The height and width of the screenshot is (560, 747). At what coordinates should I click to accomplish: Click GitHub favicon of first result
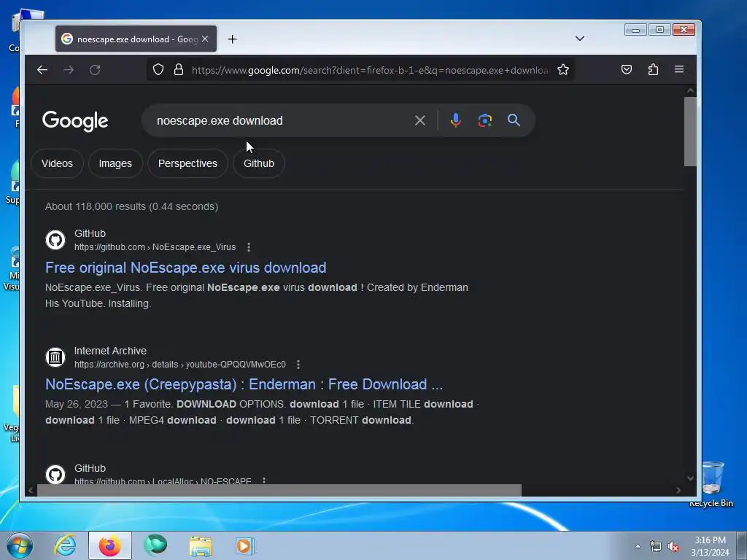click(x=55, y=239)
